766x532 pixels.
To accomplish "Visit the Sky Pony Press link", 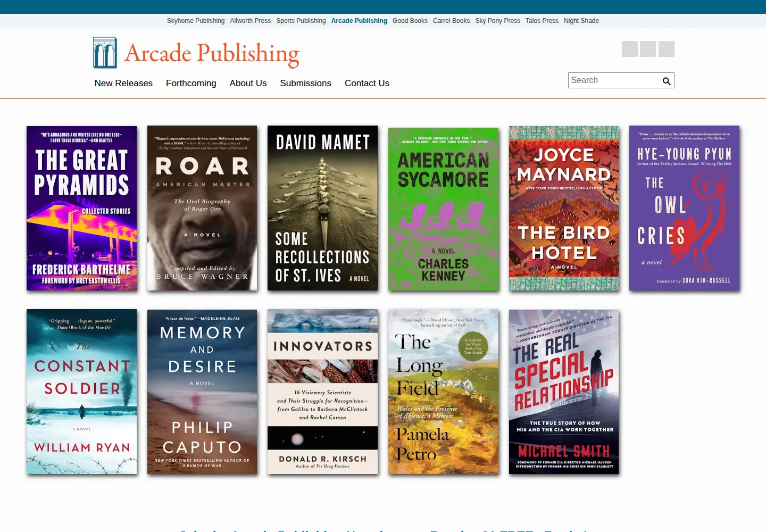I will (497, 21).
